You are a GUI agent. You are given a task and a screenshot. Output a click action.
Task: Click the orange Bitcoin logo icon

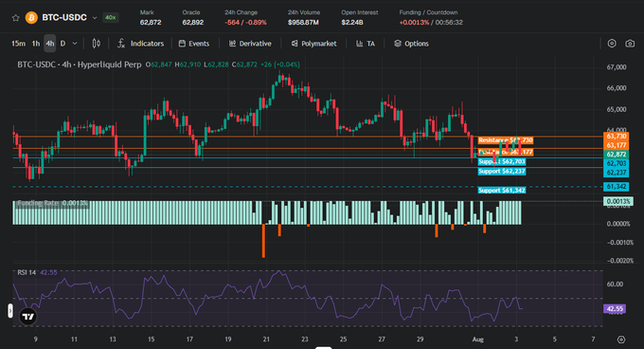click(x=31, y=18)
